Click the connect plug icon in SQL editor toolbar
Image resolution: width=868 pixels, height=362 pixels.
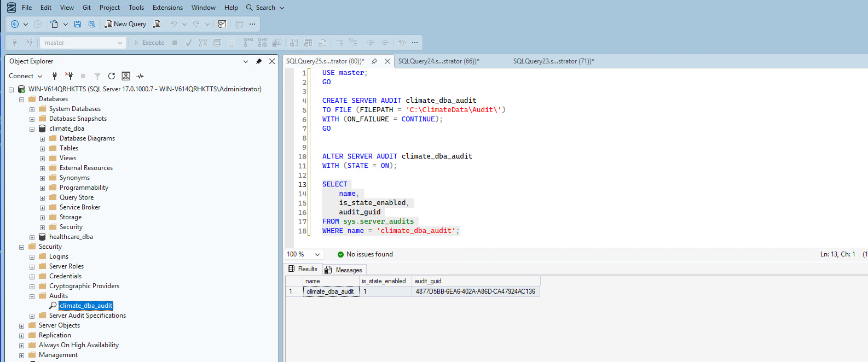coord(15,43)
